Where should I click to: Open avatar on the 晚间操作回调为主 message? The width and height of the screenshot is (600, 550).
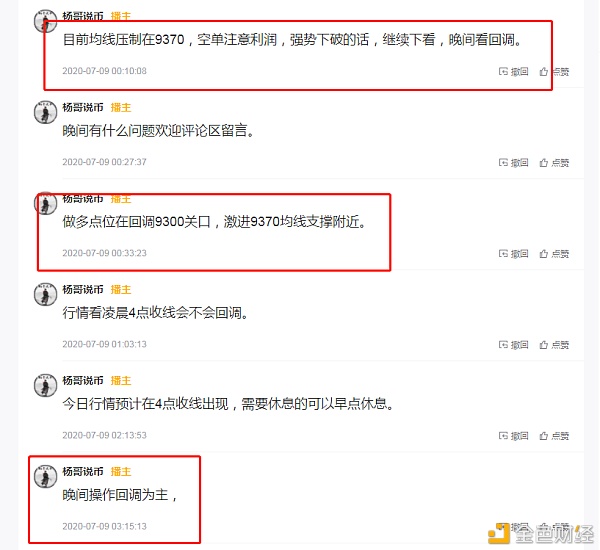pyautogui.click(x=46, y=477)
